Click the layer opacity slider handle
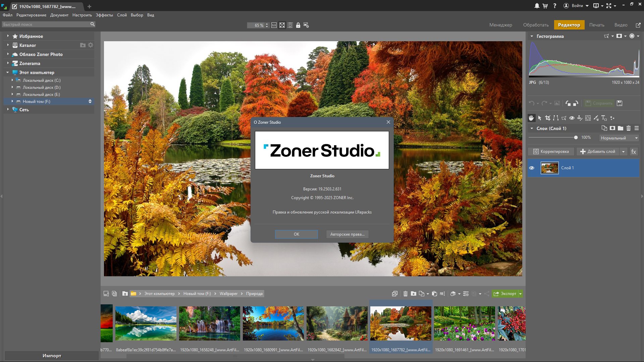 pos(576,137)
